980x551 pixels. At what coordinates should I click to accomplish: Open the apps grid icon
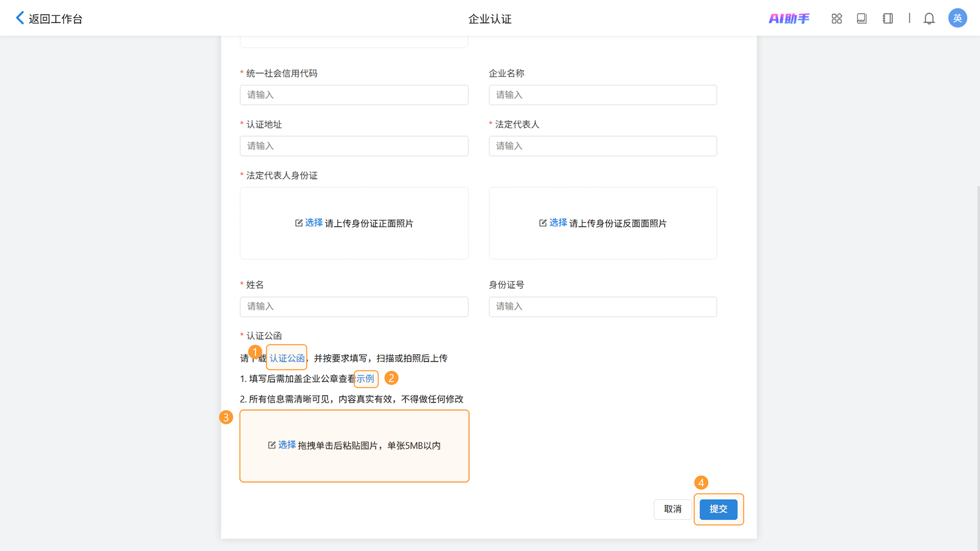coord(837,18)
